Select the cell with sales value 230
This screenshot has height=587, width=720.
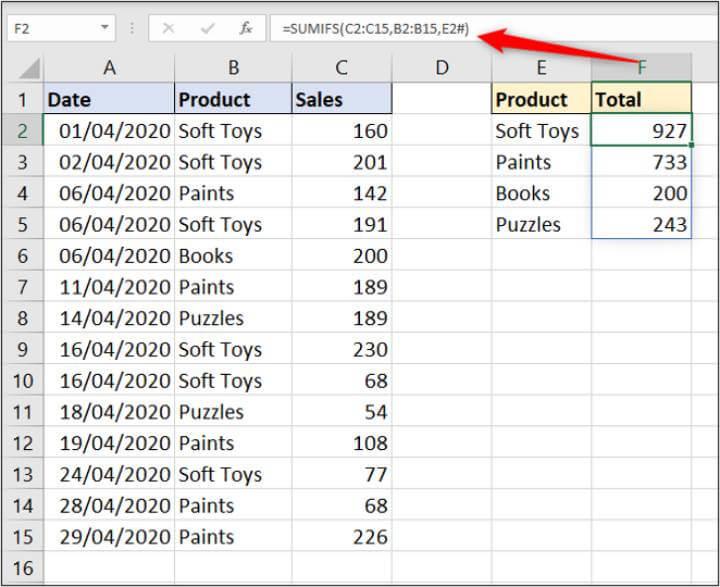pos(341,350)
